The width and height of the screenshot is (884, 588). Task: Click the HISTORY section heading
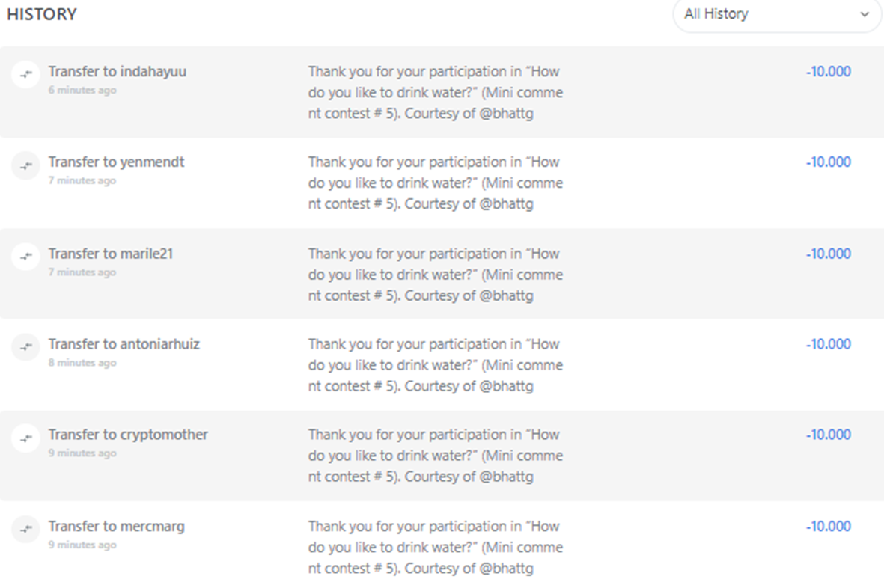coord(42,14)
